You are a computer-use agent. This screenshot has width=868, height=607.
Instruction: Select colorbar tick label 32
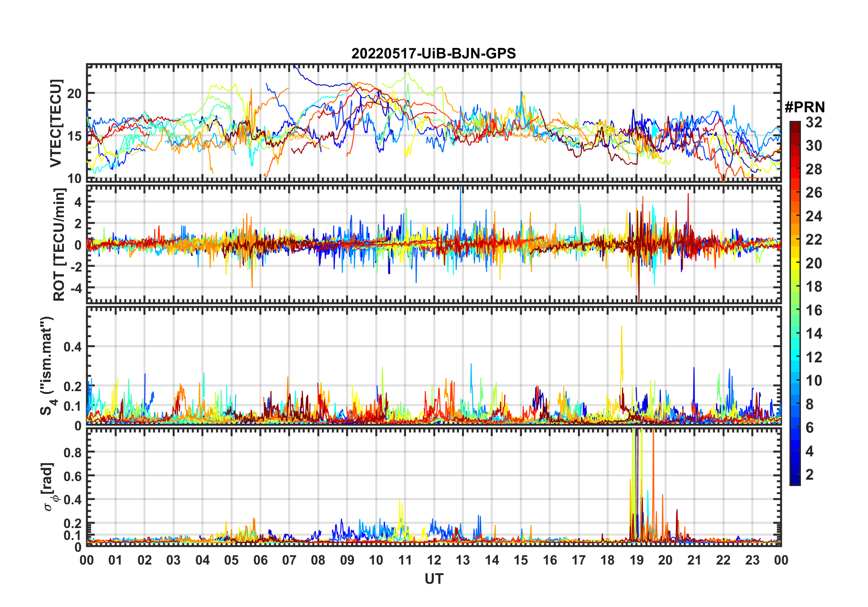point(814,122)
